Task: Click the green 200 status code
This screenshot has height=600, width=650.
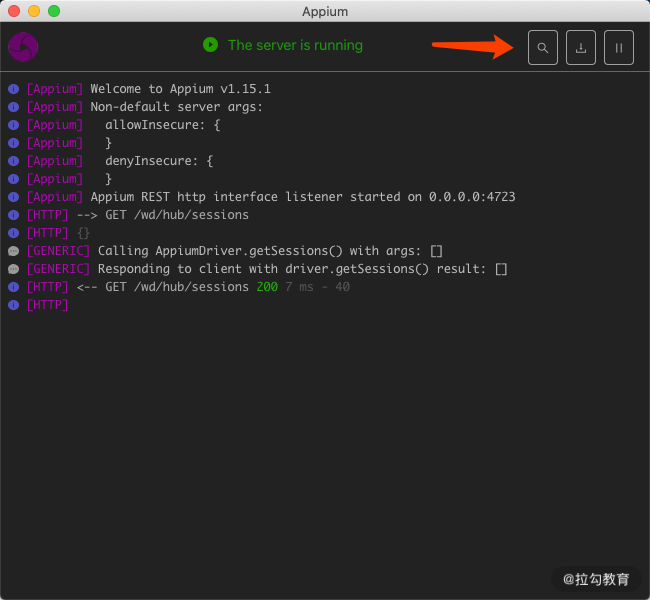Action: (267, 287)
